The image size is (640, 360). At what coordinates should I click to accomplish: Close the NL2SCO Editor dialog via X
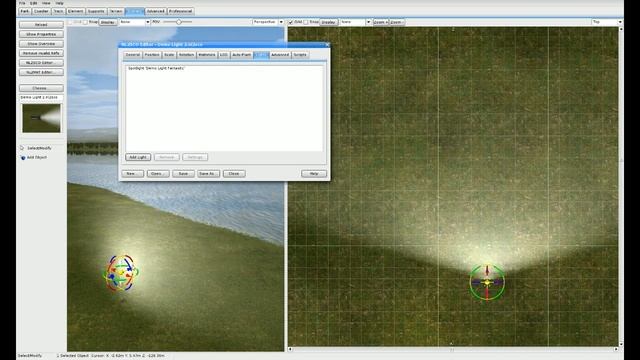coord(327,44)
